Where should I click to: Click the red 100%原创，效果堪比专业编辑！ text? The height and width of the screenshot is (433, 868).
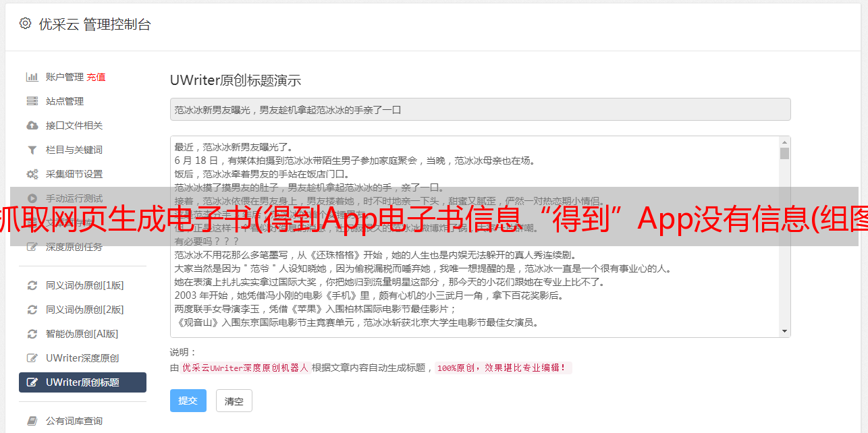click(x=502, y=368)
